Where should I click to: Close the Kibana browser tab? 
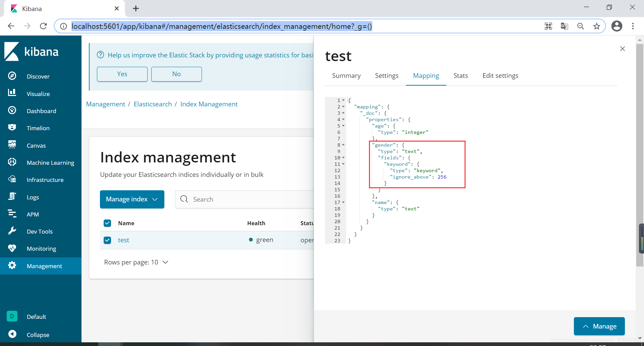pos(117,8)
